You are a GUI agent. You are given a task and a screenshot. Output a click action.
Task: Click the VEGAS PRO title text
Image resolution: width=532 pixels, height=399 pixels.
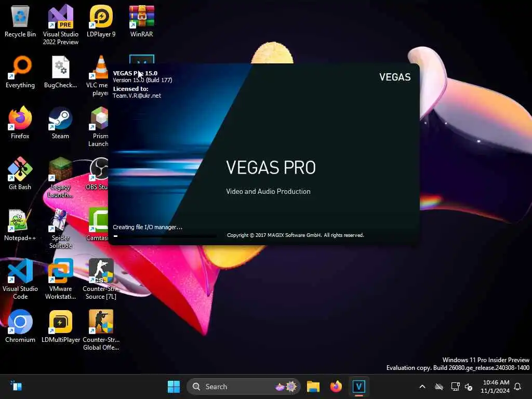click(x=271, y=167)
